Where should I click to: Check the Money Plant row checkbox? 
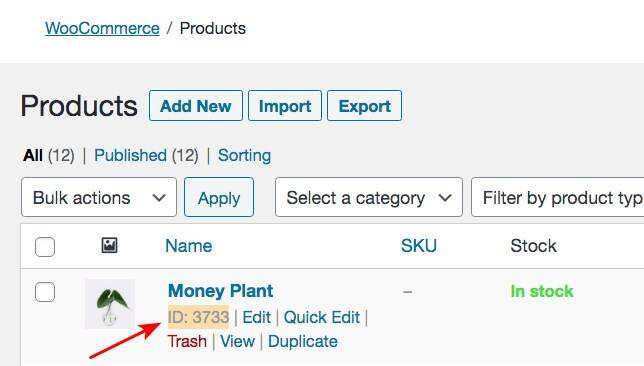45,292
